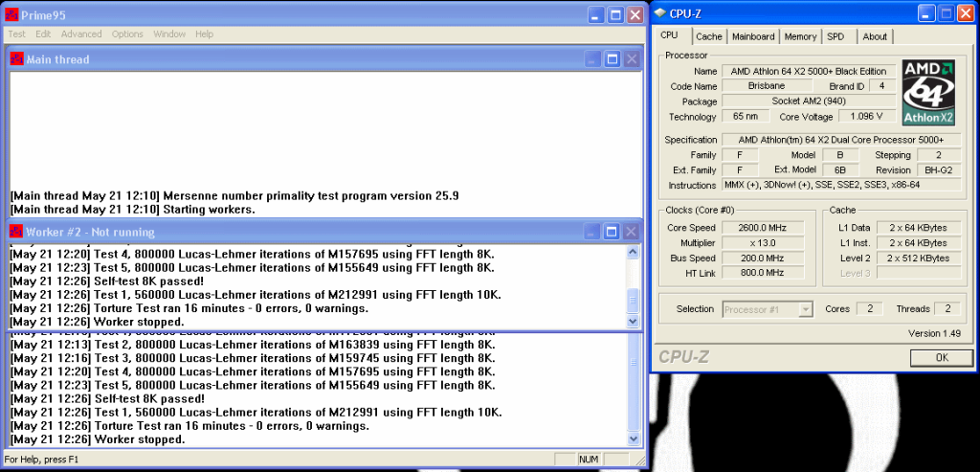The width and height of the screenshot is (980, 472).
Task: Close the Worker #2 child window
Action: click(632, 232)
